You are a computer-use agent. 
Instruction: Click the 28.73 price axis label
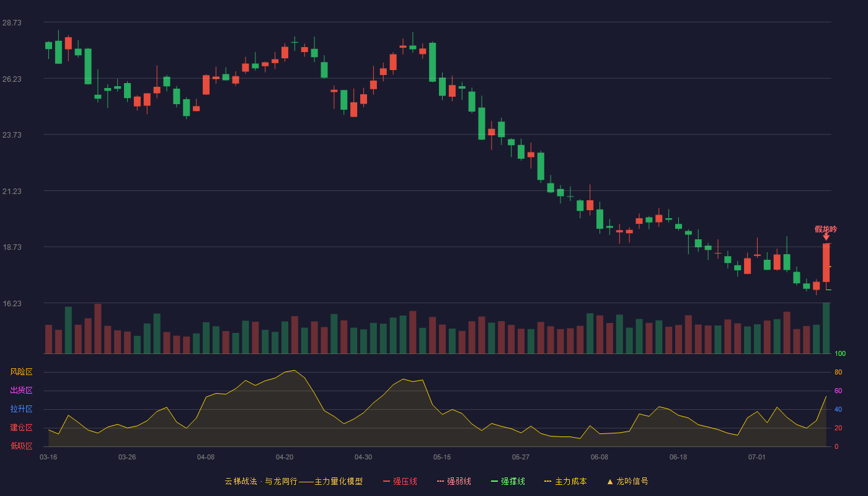pos(12,22)
